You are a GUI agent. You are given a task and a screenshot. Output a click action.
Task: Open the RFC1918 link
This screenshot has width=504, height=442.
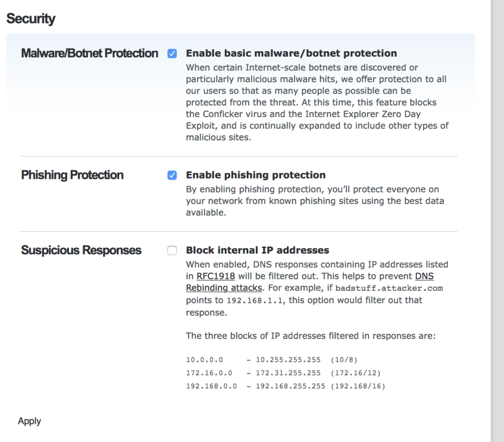point(215,276)
